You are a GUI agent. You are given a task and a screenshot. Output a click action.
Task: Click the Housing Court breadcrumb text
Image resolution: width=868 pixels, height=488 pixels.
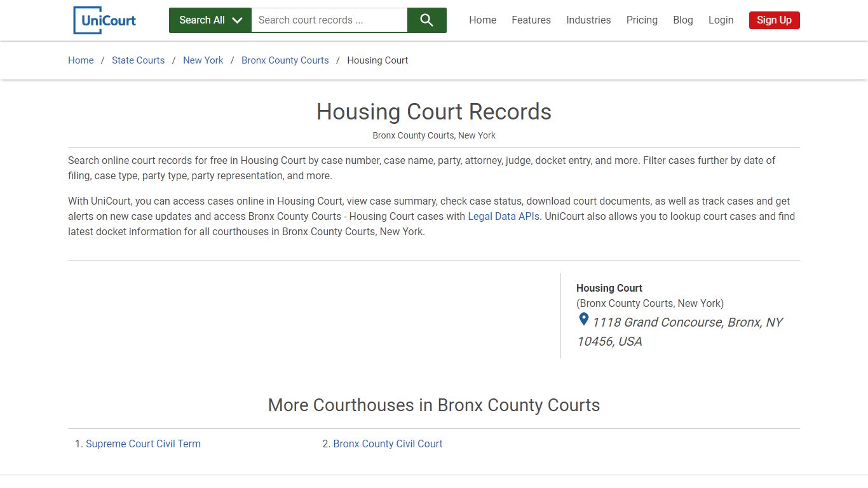[377, 60]
